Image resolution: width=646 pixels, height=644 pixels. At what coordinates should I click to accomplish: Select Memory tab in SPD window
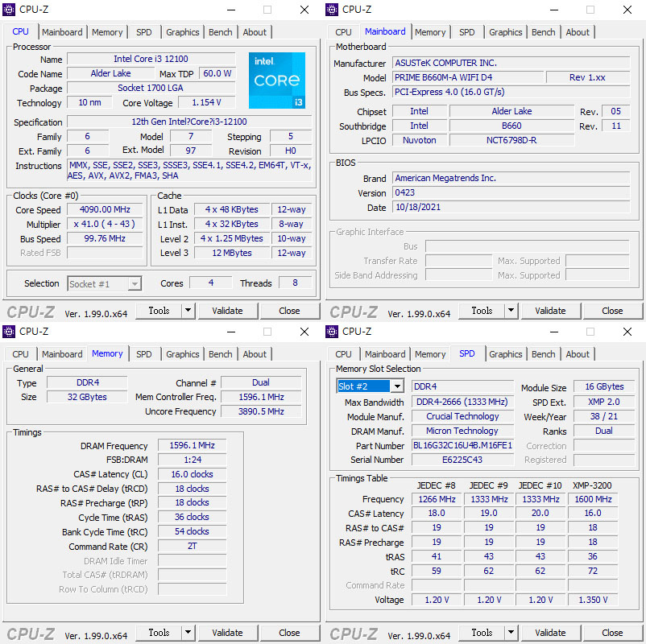[x=430, y=354]
